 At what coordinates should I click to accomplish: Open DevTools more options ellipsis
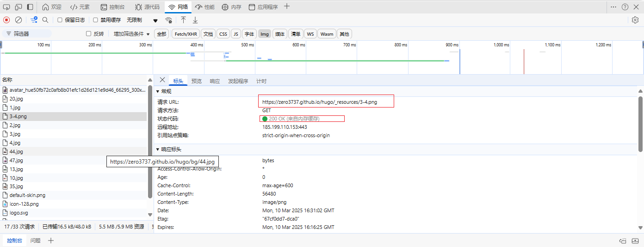[613, 7]
